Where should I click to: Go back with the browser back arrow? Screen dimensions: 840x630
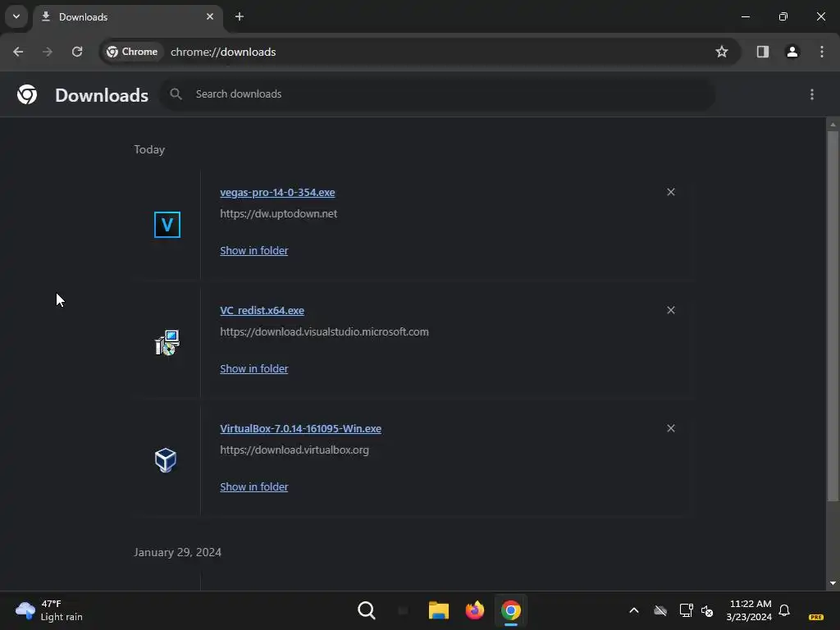click(x=18, y=52)
